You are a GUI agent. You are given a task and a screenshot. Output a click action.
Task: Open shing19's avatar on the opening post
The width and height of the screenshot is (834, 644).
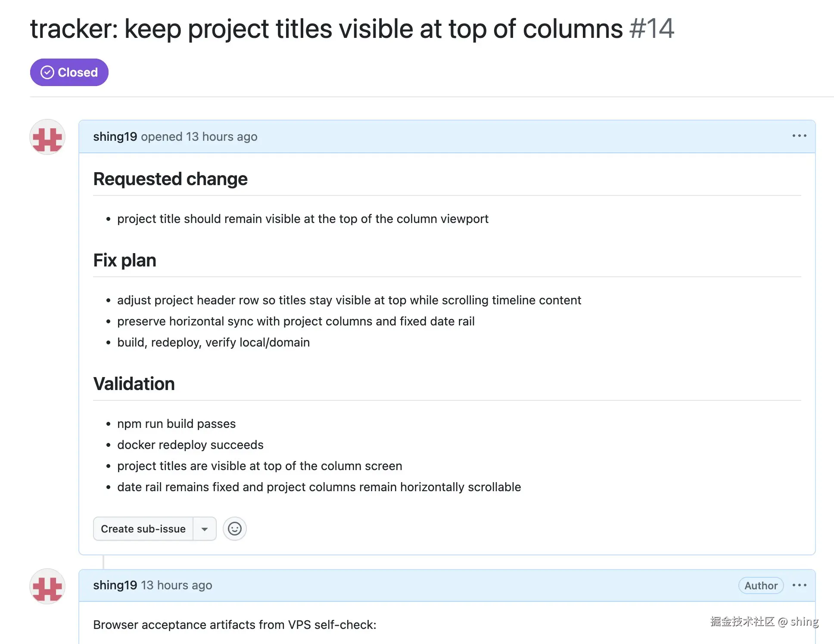(x=47, y=137)
